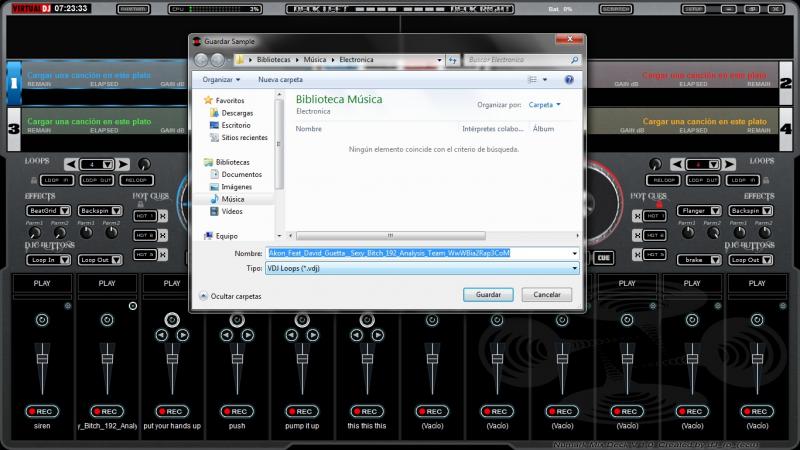Click the PLAY button above the r_Bitch_192 sample
The width and height of the screenshot is (800, 450).
click(107, 283)
